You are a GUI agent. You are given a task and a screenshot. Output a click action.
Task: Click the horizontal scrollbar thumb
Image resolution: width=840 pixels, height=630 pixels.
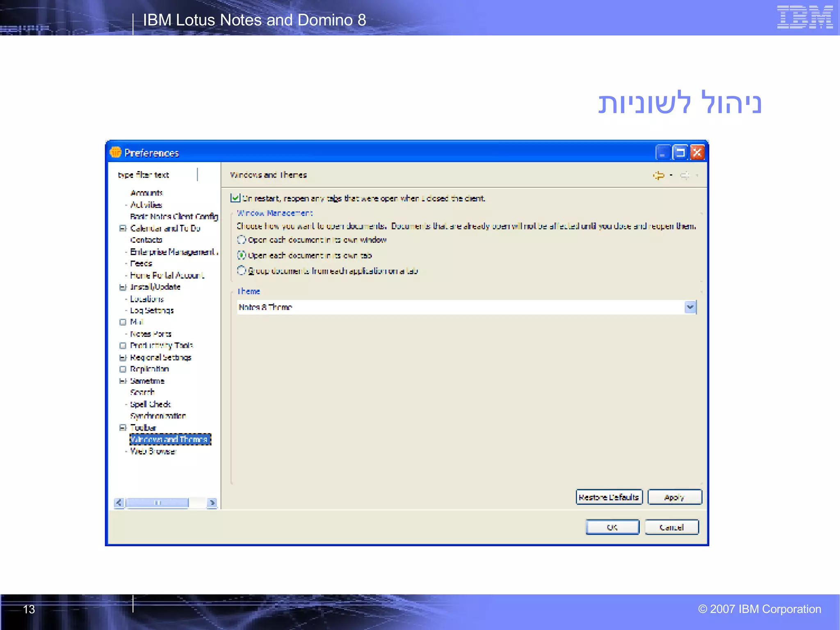pos(157,502)
